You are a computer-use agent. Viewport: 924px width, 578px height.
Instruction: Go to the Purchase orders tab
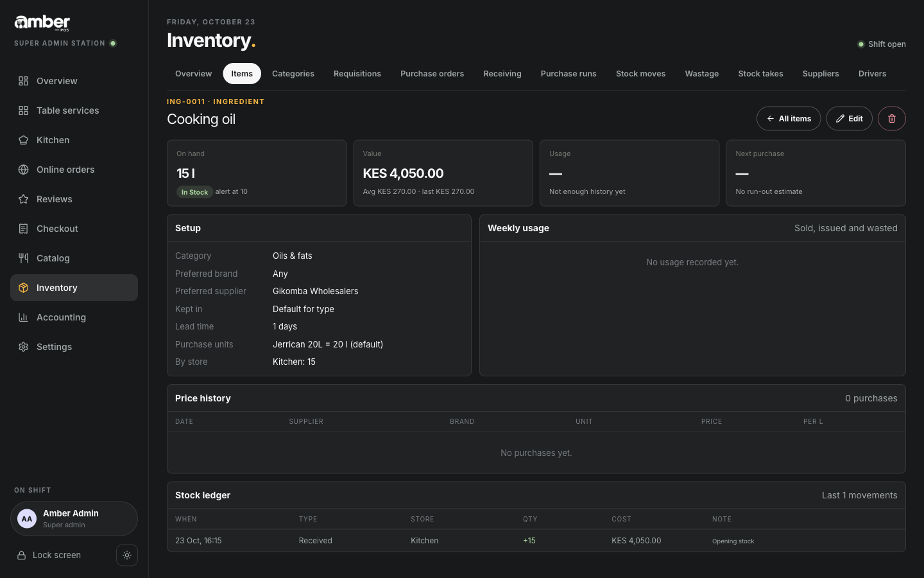[432, 74]
